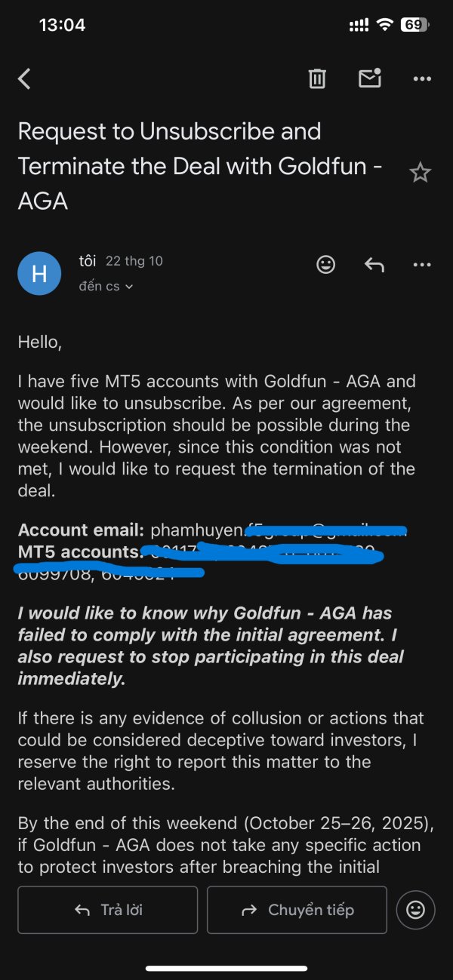This screenshot has width=453, height=980.
Task: Star this email conversation
Action: (x=420, y=173)
